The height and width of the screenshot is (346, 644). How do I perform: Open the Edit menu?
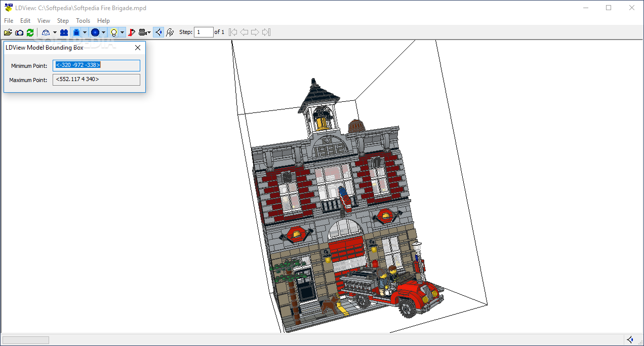25,21
